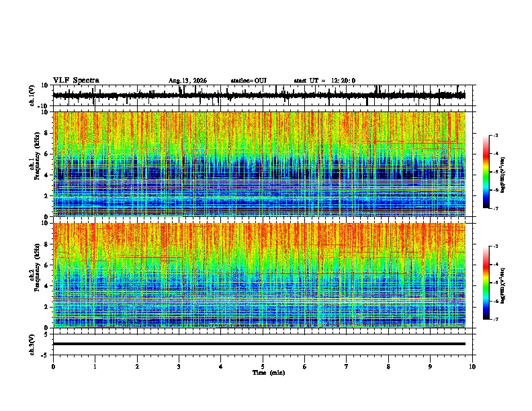Click inside the ch.1 spectrogram panel
Image resolution: width=532 pixels, height=411 pixels.
pyautogui.click(x=259, y=164)
